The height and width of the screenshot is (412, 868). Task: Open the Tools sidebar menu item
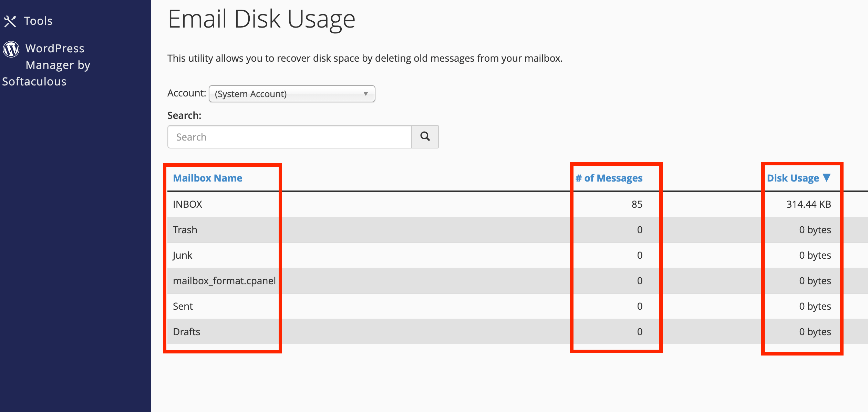coord(28,21)
